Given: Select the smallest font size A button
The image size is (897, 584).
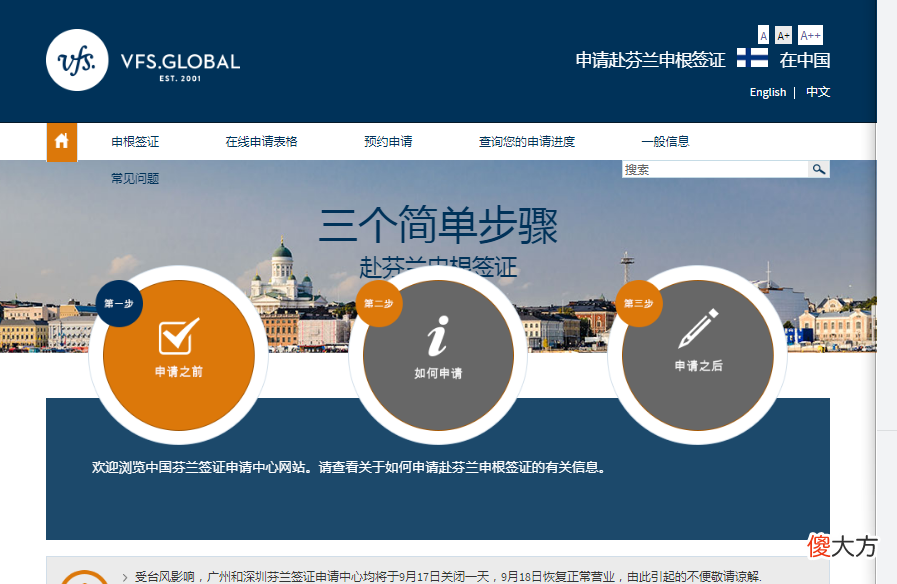Looking at the screenshot, I should coord(763,35).
